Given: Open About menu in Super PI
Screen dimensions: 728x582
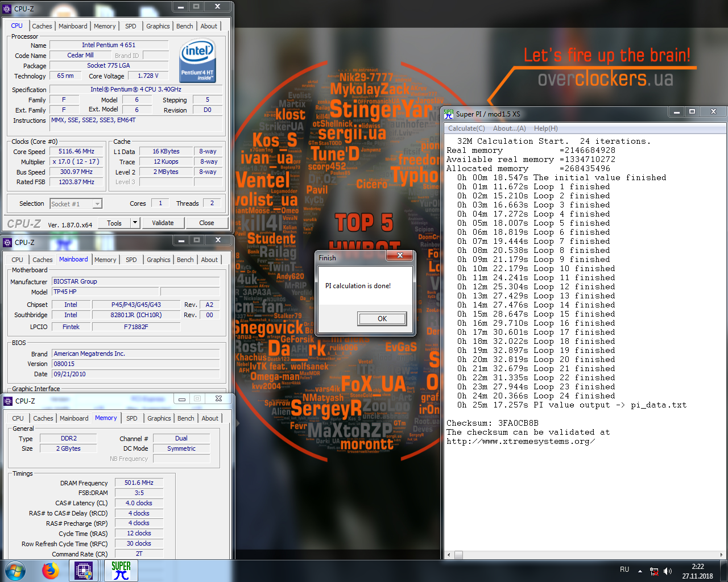Looking at the screenshot, I should (x=509, y=128).
